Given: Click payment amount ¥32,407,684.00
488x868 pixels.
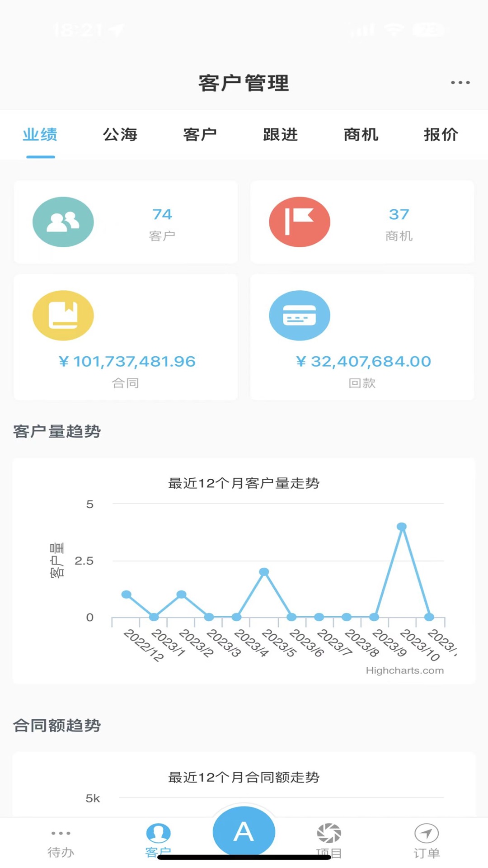Looking at the screenshot, I should tap(364, 362).
